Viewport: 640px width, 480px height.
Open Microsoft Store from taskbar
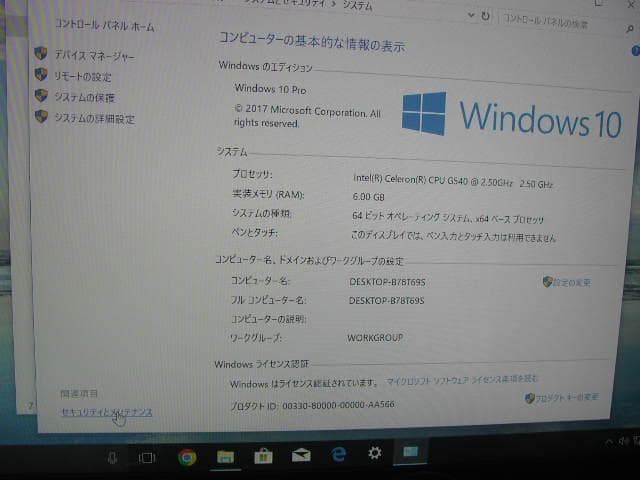(263, 456)
